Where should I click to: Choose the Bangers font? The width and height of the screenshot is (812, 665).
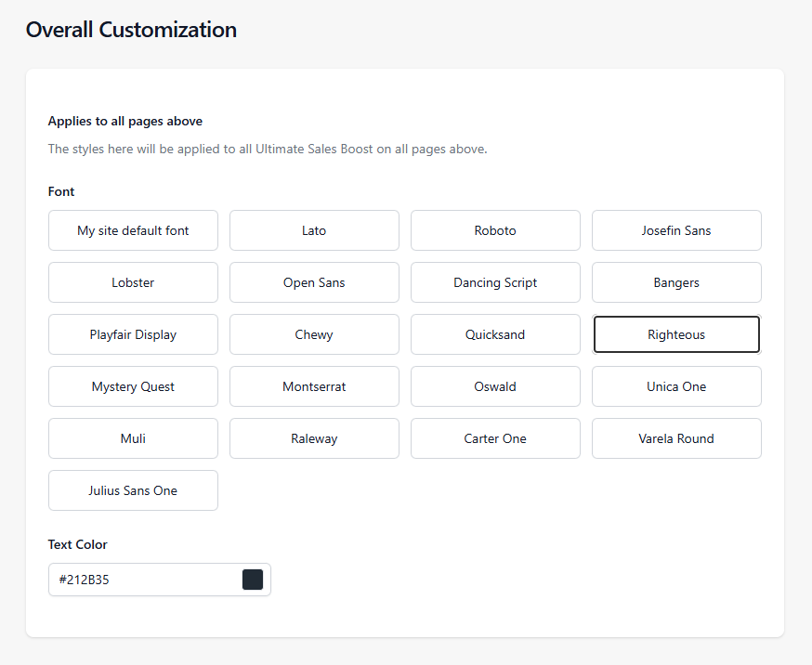pyautogui.click(x=677, y=282)
